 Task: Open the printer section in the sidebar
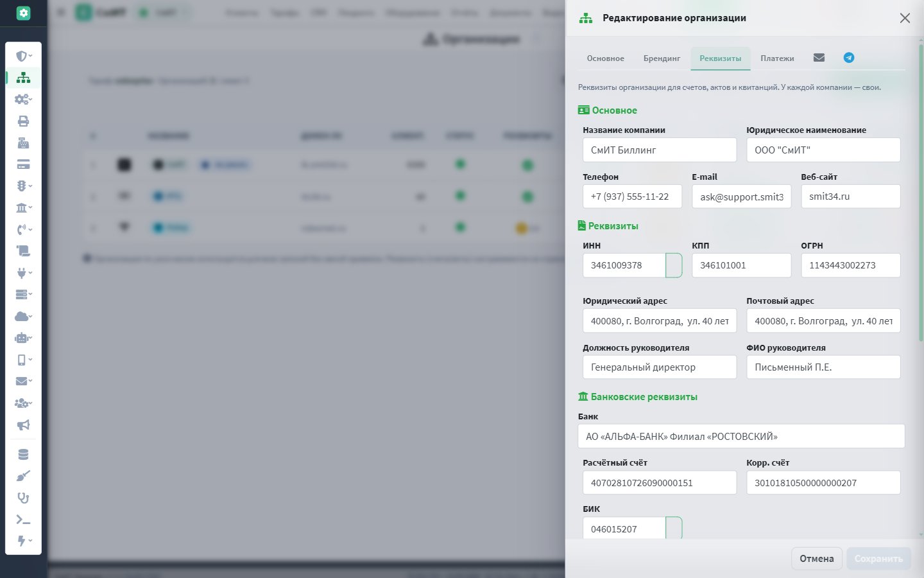tap(23, 121)
